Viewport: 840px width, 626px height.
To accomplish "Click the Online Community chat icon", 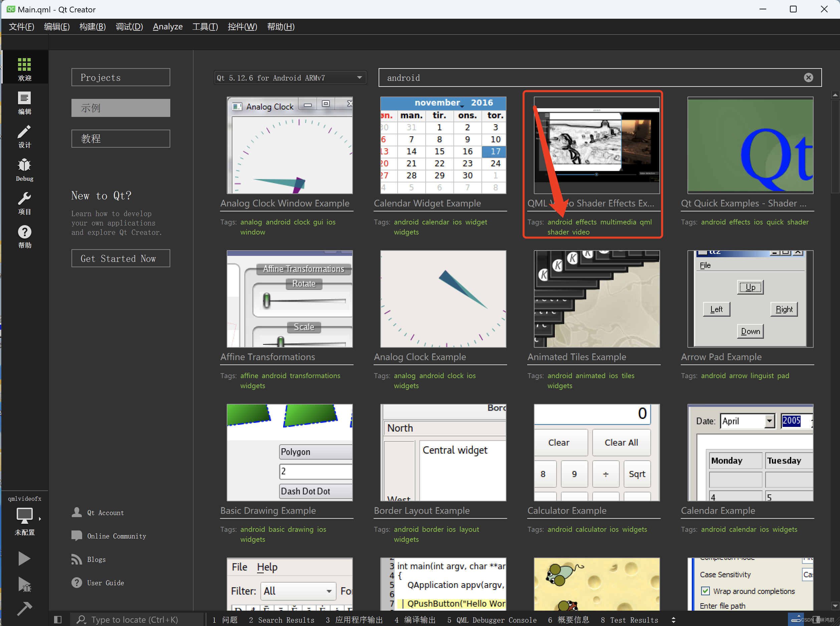I will coord(77,535).
